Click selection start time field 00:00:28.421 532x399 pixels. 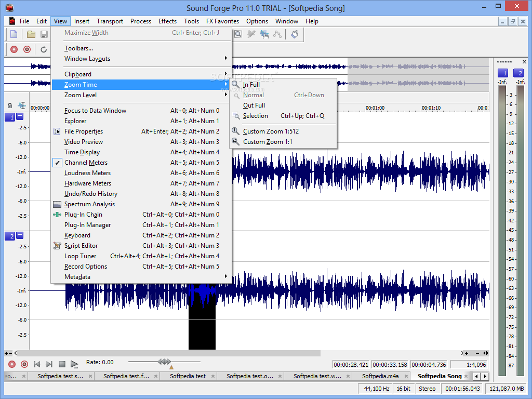click(x=351, y=365)
